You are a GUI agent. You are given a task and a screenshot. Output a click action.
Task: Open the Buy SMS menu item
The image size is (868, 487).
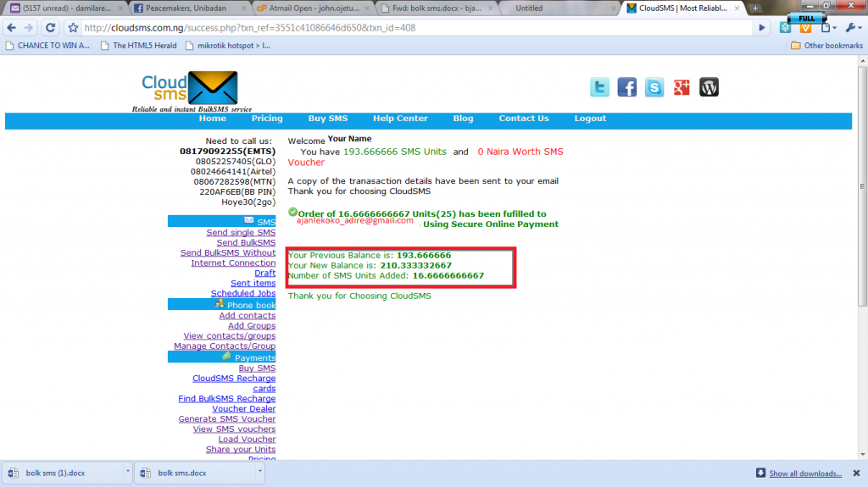[x=328, y=119]
